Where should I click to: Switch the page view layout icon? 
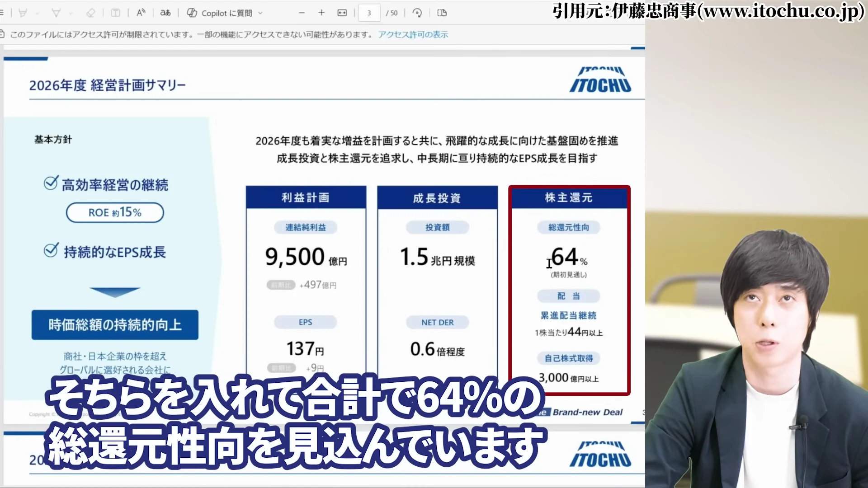[442, 13]
